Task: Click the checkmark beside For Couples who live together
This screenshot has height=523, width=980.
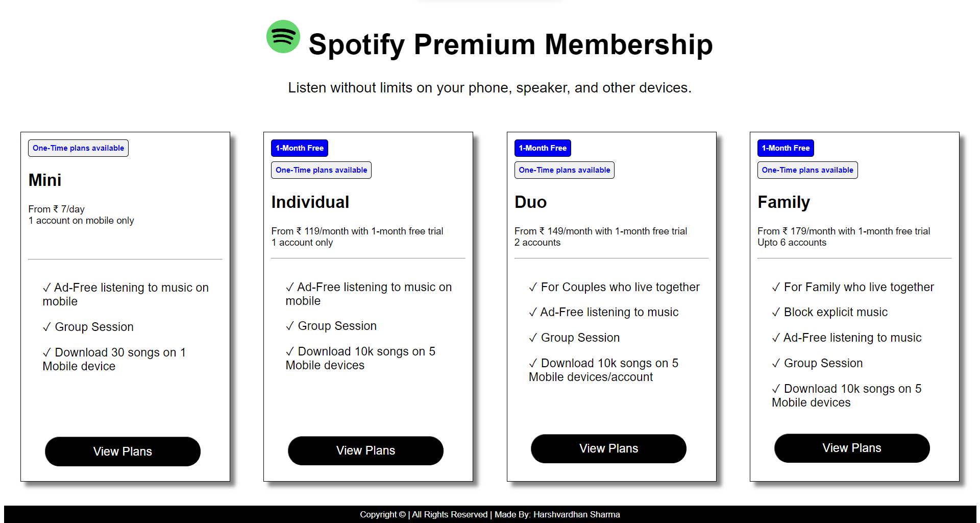Action: tap(533, 287)
